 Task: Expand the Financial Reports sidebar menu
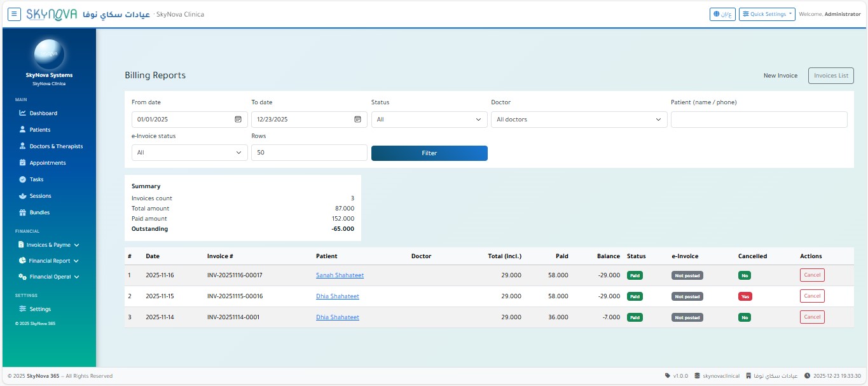pos(49,261)
